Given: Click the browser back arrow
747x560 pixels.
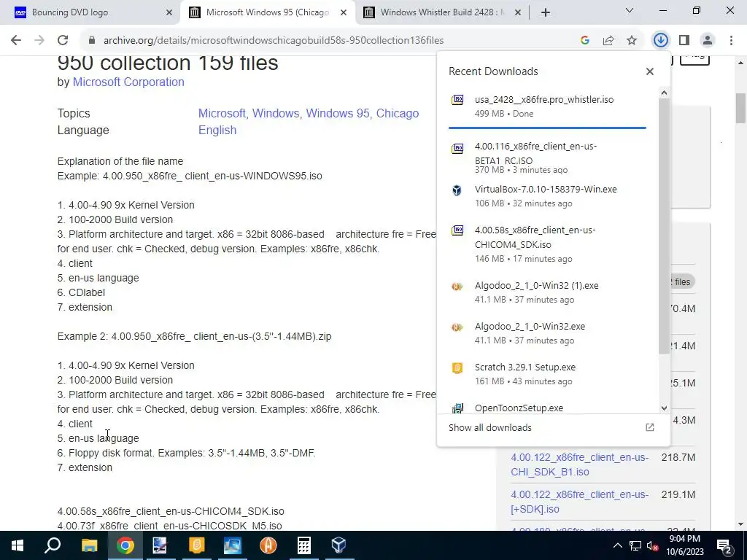Looking at the screenshot, I should click(x=16, y=41).
